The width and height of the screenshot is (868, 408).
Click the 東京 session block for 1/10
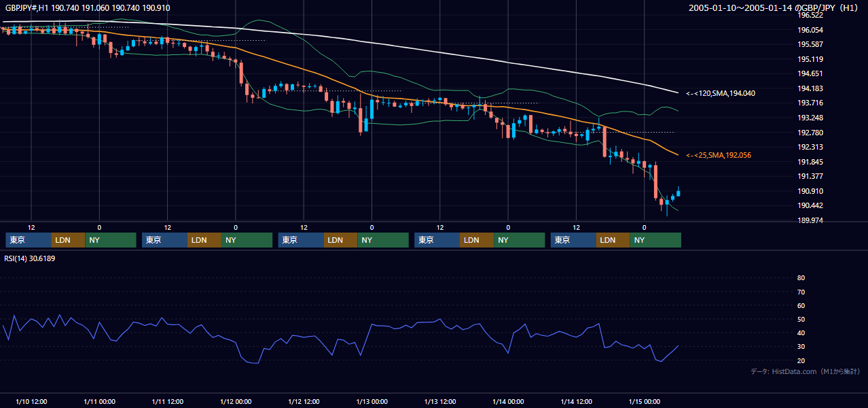point(29,240)
